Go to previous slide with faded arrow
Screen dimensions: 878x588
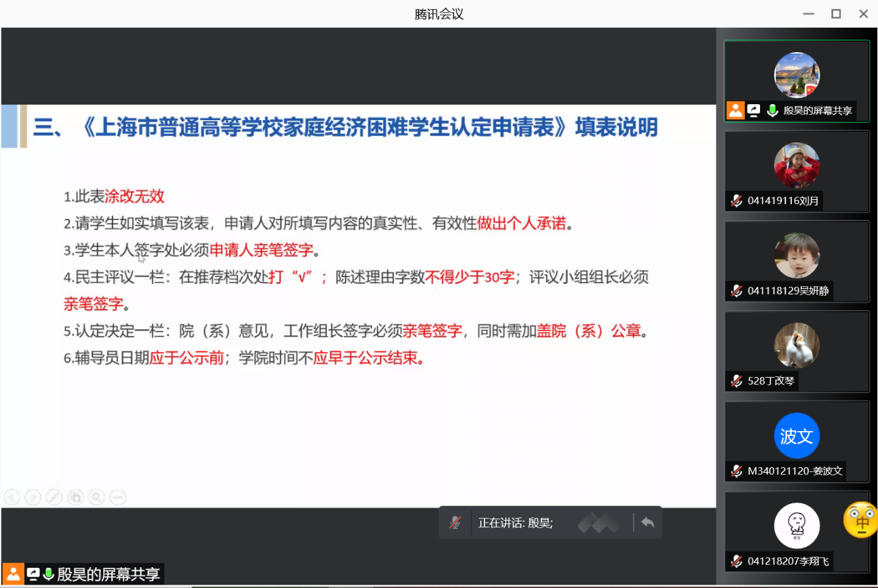[11, 497]
